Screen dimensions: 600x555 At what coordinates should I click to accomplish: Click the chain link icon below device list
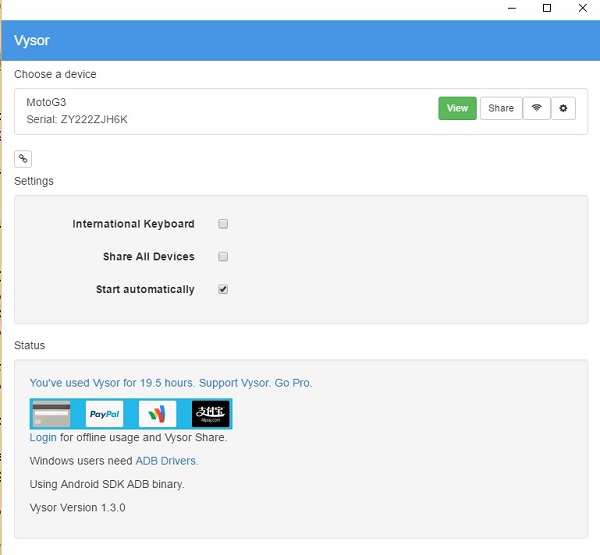pos(23,158)
